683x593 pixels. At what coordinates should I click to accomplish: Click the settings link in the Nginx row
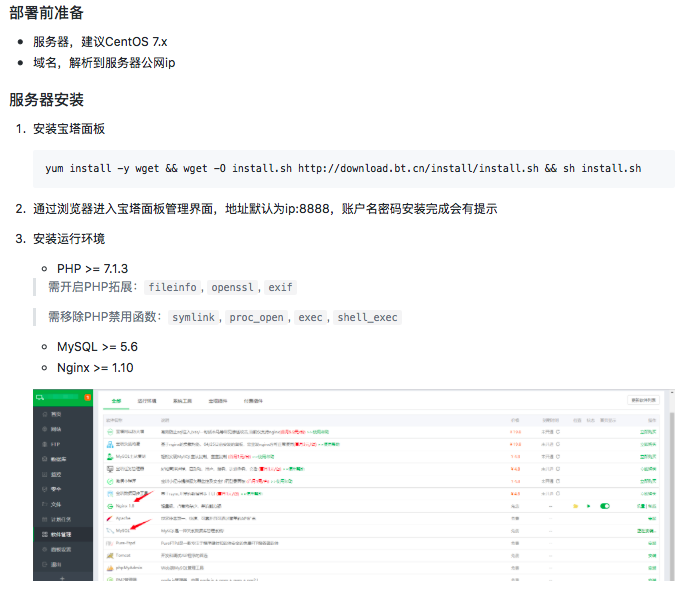click(x=642, y=506)
